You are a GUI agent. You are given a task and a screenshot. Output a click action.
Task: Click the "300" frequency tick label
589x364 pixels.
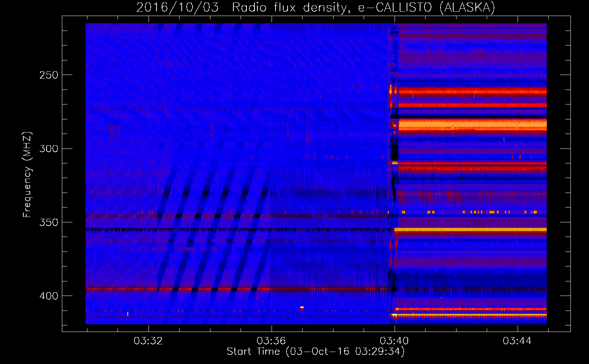(x=49, y=149)
